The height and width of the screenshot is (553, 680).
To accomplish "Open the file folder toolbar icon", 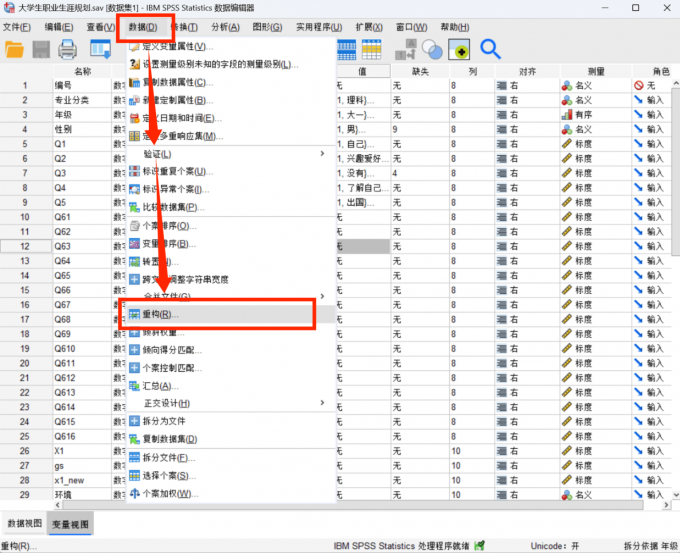I will pos(14,49).
